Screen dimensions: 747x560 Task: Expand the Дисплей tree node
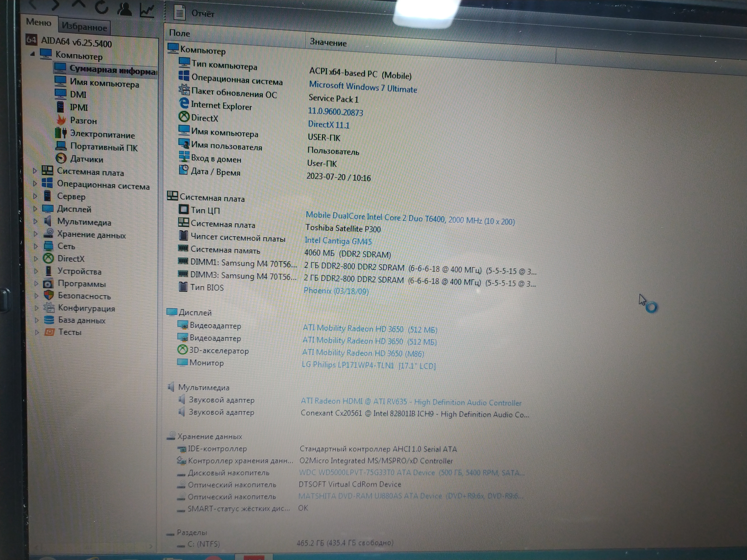35,209
